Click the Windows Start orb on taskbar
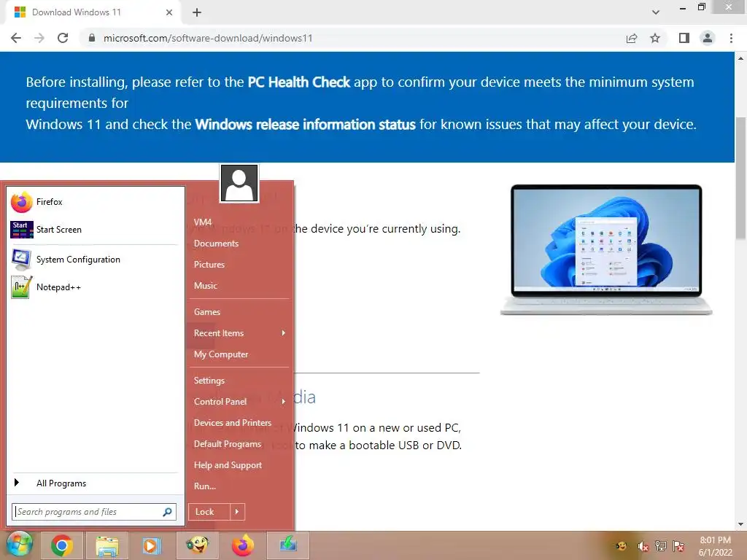Viewport: 747px width, 560px height. coord(18,545)
